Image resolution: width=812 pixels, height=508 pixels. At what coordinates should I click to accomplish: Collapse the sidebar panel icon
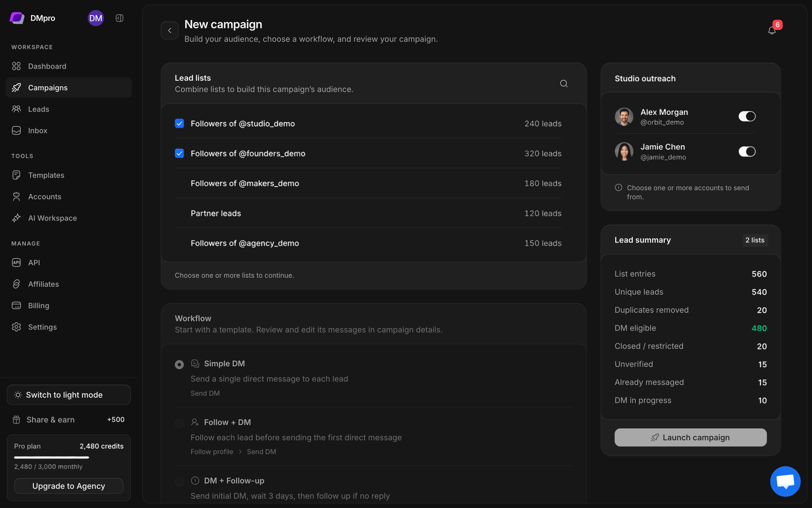[x=120, y=18]
